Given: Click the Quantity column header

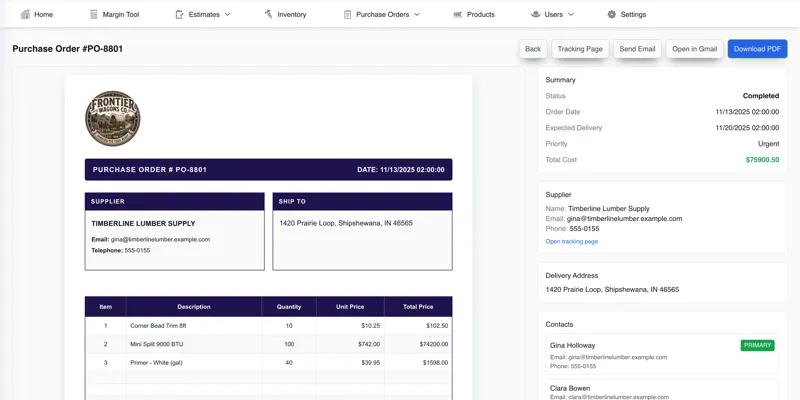Looking at the screenshot, I should pyautogui.click(x=289, y=307).
